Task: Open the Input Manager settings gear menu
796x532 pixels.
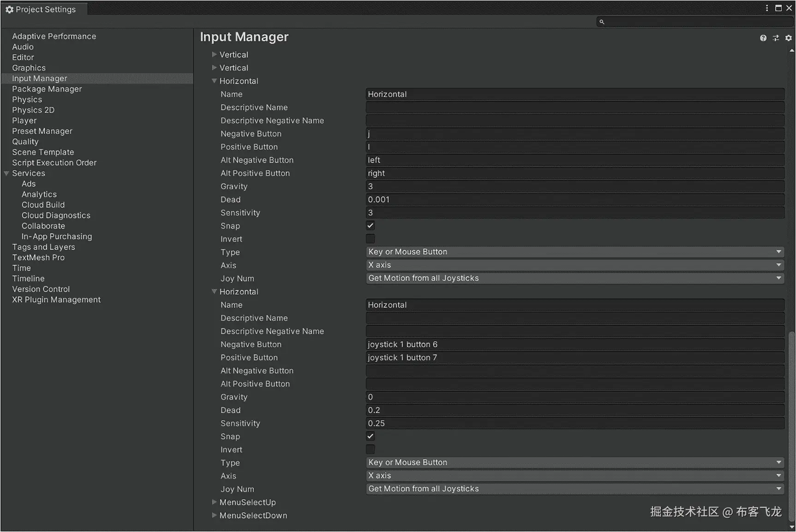Action: click(x=788, y=38)
